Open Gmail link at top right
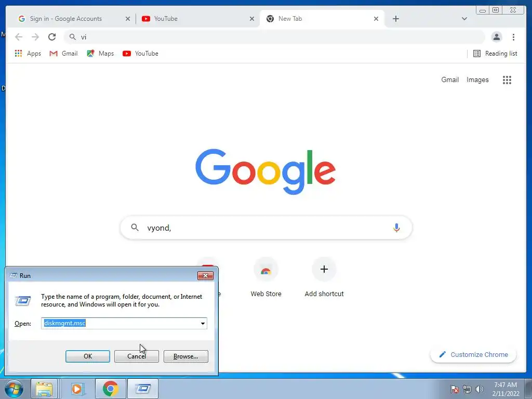The height and width of the screenshot is (399, 532). coord(450,79)
